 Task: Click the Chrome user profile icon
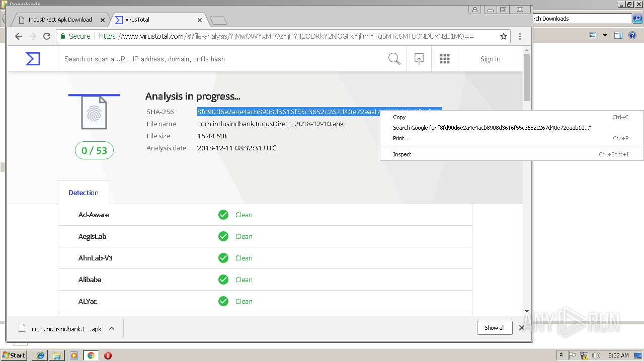coord(475,10)
